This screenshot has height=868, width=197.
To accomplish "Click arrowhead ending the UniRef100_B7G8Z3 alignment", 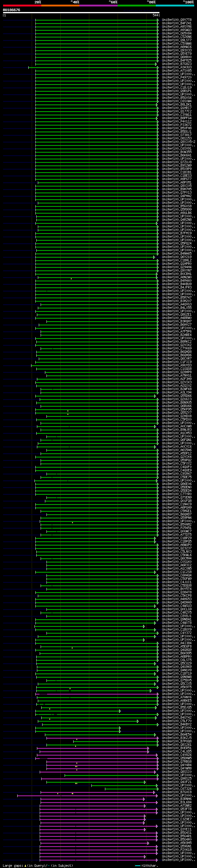I will pos(156,64).
